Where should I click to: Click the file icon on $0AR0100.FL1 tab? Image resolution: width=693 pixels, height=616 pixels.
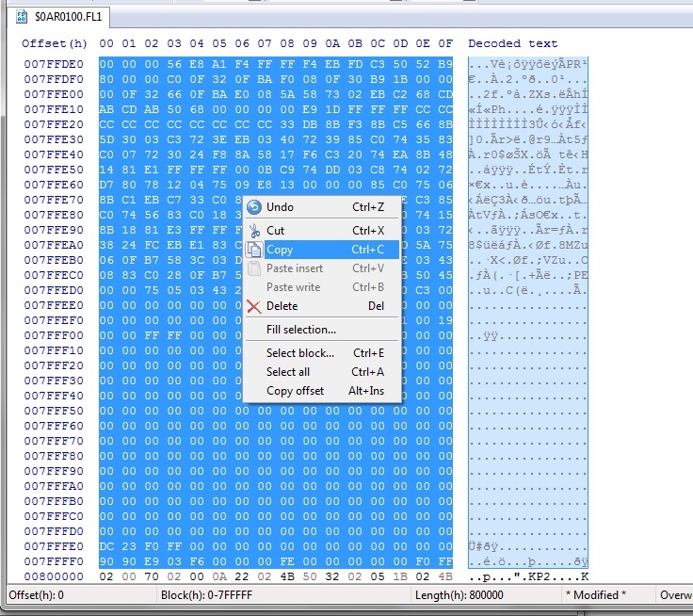(22, 17)
